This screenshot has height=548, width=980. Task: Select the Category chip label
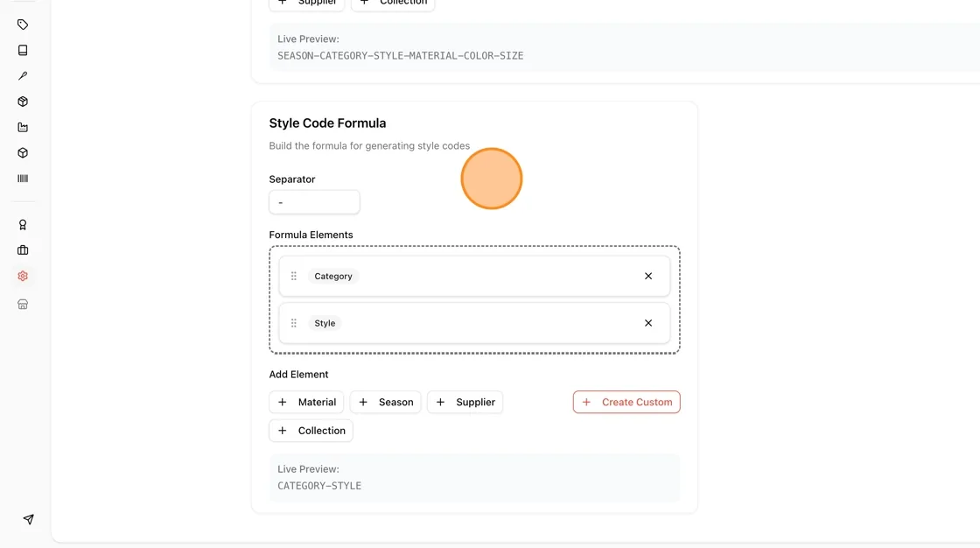[333, 276]
